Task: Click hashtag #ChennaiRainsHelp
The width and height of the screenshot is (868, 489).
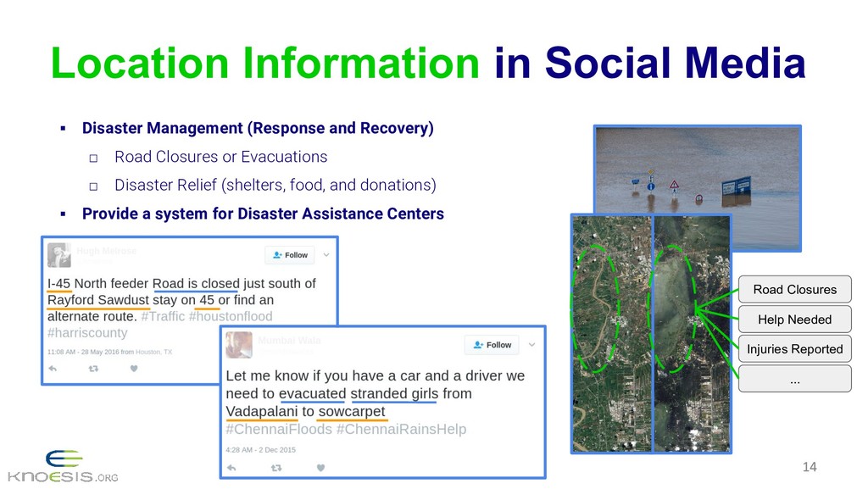Action: (401, 430)
